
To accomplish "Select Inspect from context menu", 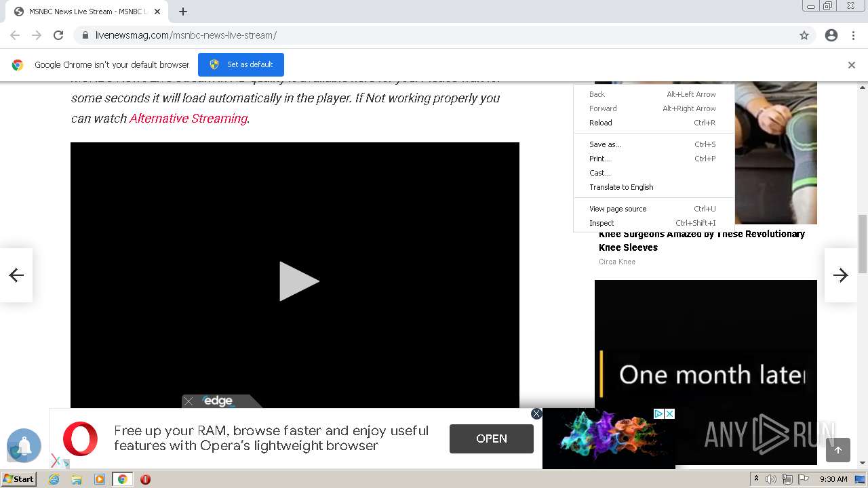I will point(653,223).
